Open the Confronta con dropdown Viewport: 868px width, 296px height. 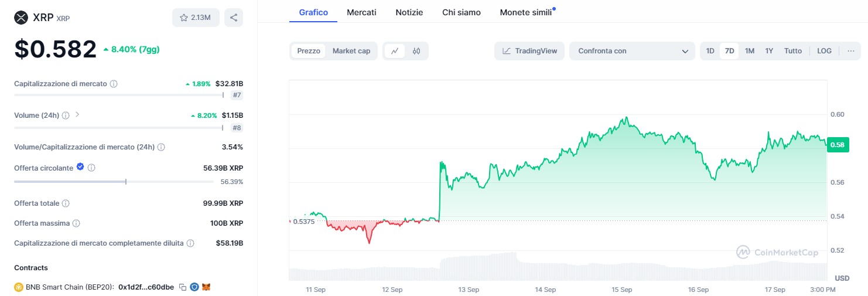pos(633,51)
